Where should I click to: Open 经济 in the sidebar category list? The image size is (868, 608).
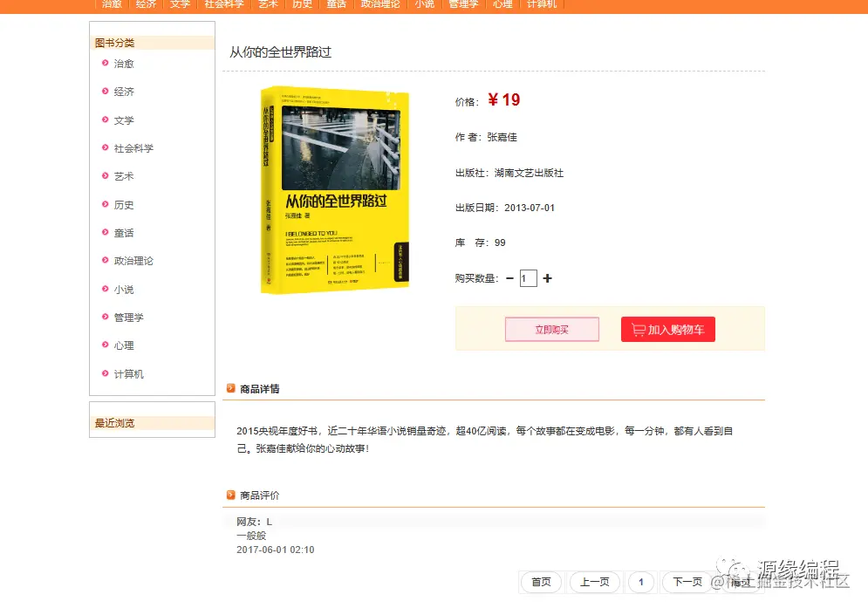[124, 92]
